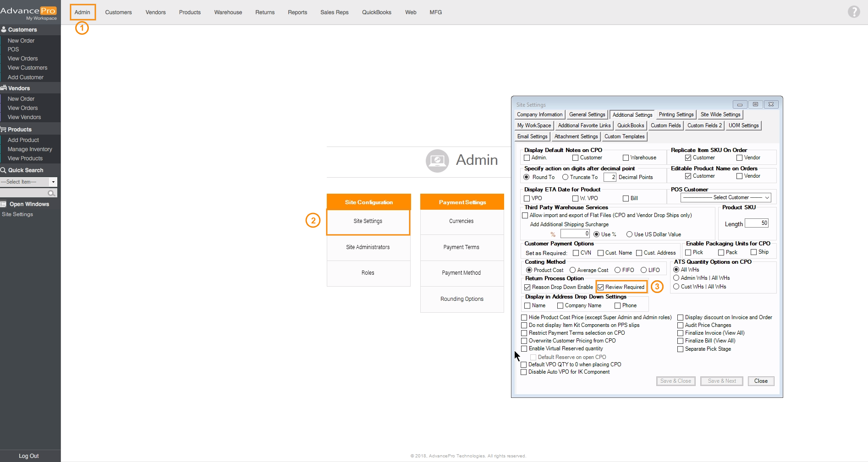Toggle the Review Required checkbox
868x462 pixels.
(x=601, y=287)
